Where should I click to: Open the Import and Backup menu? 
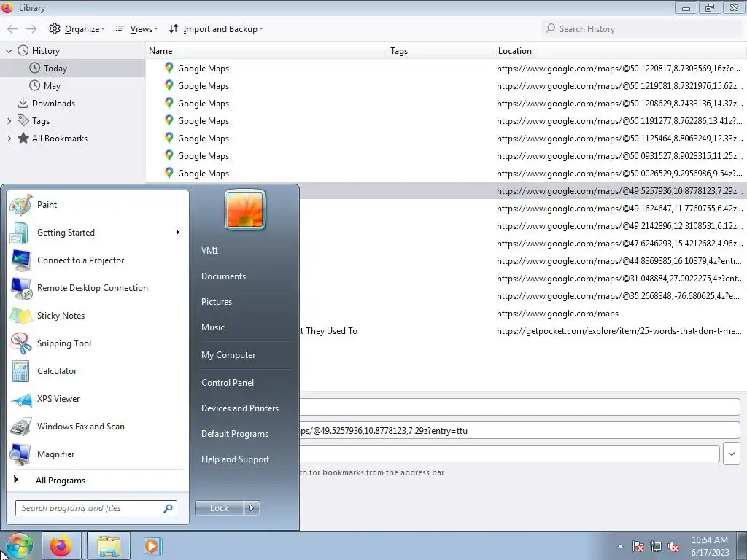coord(216,29)
